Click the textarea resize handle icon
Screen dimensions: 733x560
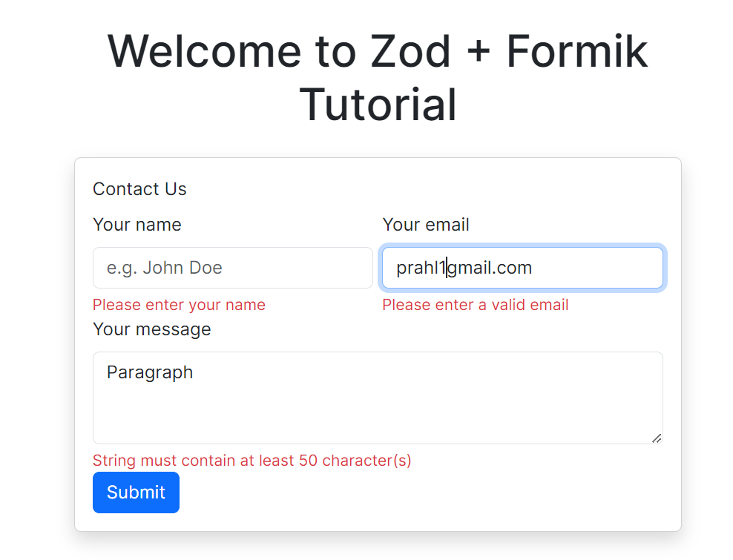click(656, 438)
